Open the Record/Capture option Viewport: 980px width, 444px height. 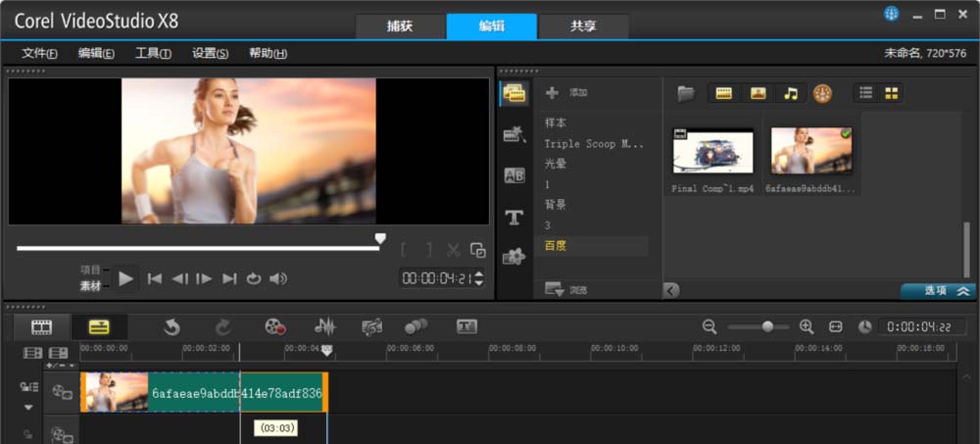[x=275, y=326]
